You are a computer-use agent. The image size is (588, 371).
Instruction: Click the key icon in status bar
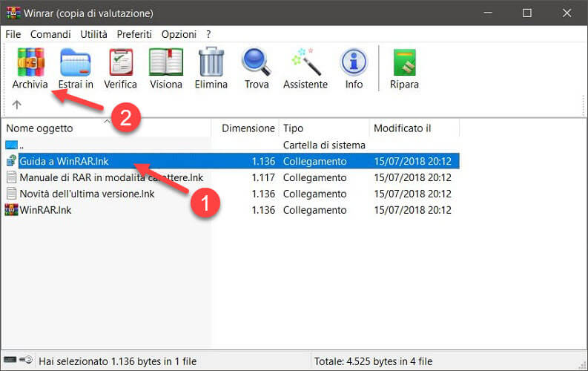click(x=26, y=360)
